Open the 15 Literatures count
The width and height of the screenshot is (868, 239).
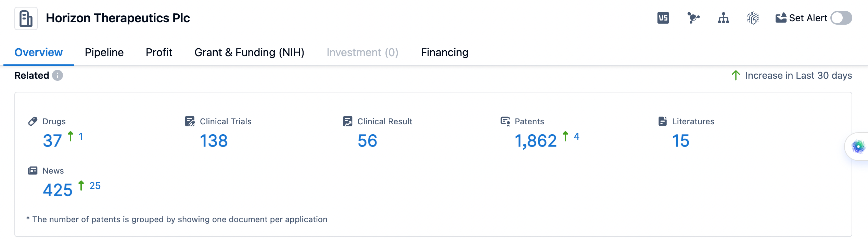click(x=680, y=141)
